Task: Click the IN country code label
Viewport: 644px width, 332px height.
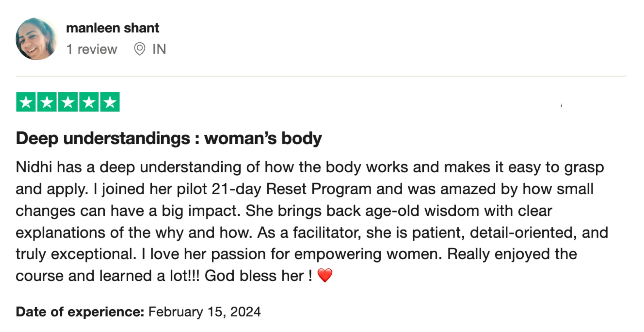Action: coord(159,49)
